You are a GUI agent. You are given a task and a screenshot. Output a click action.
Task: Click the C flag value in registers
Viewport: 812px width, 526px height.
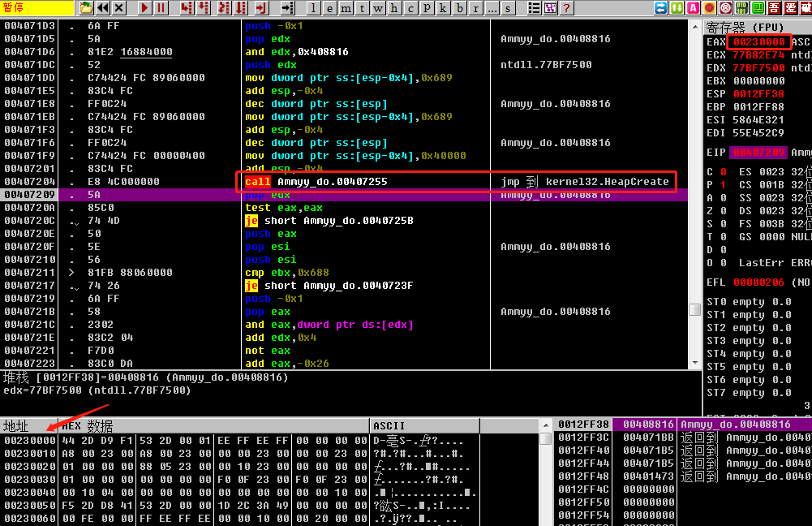[x=724, y=172]
